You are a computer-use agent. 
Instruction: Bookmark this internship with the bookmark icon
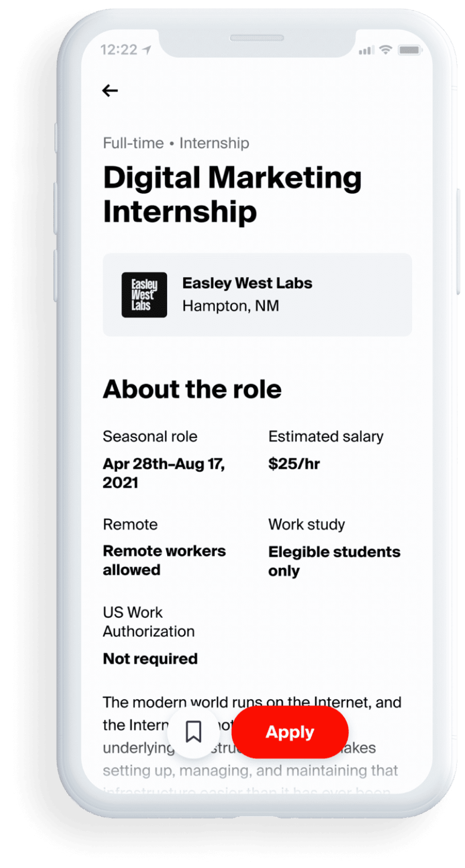point(194,732)
